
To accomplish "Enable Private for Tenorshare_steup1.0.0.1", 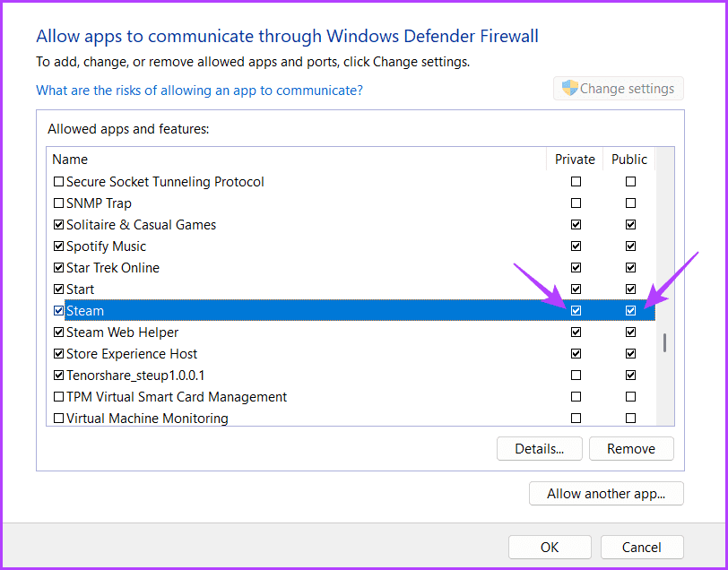I will pos(576,375).
